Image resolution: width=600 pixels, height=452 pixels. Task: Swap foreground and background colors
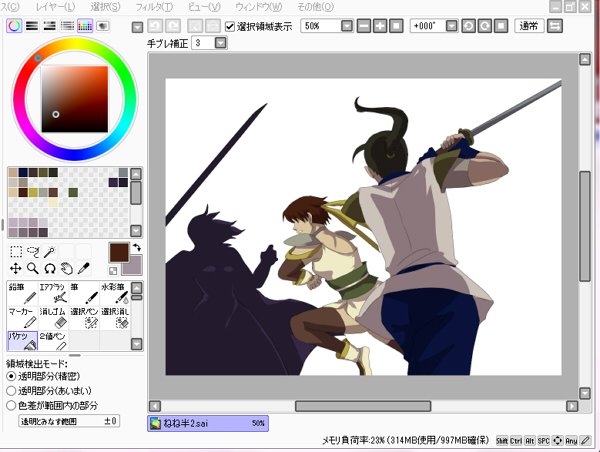coord(137,248)
